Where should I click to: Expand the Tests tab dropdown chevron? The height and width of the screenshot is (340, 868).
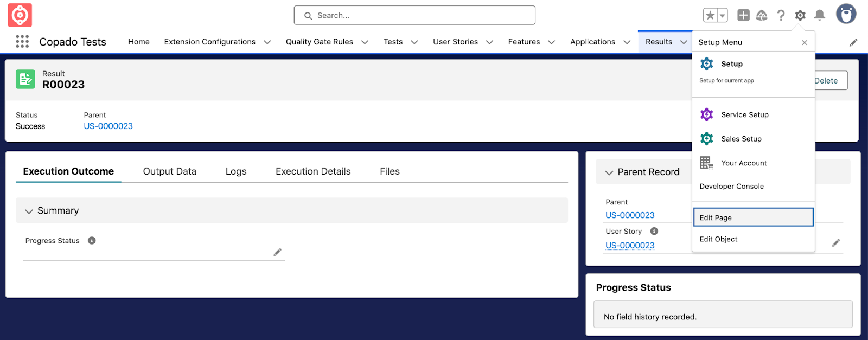(x=414, y=42)
